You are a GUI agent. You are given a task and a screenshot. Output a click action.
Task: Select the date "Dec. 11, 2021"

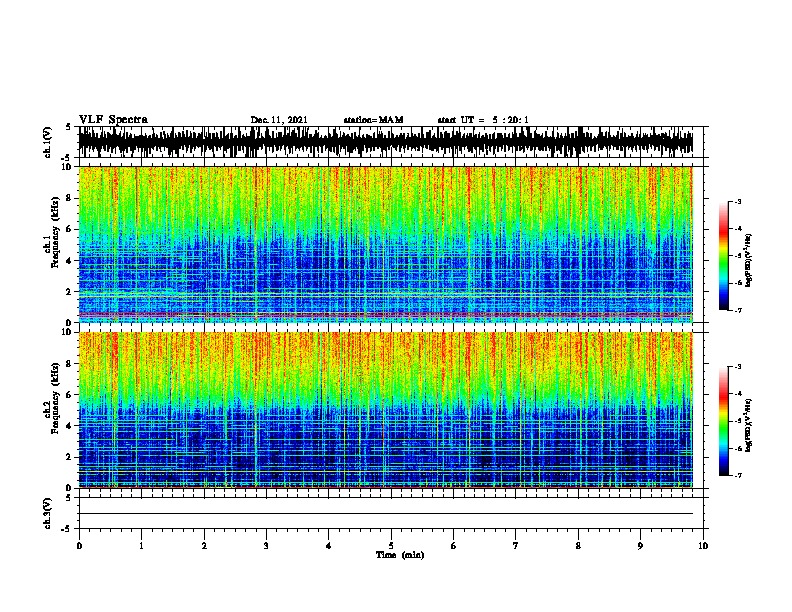pos(279,120)
